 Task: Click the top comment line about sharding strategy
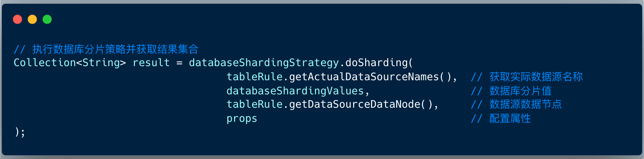(x=106, y=49)
